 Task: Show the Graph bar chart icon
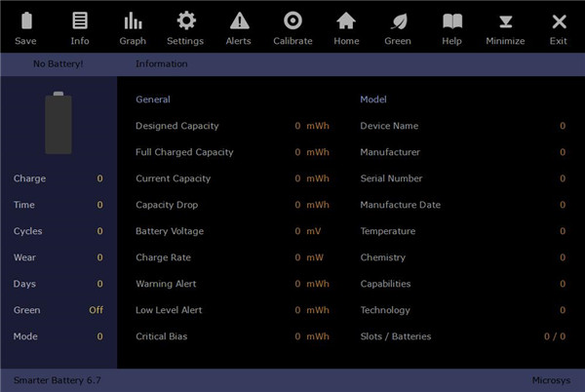click(x=133, y=21)
